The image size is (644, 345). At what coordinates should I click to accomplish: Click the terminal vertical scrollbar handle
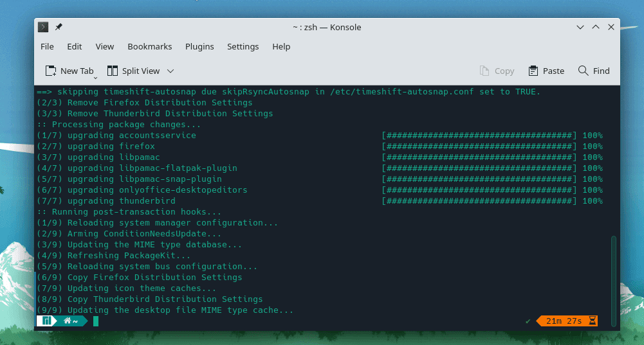[x=614, y=281]
